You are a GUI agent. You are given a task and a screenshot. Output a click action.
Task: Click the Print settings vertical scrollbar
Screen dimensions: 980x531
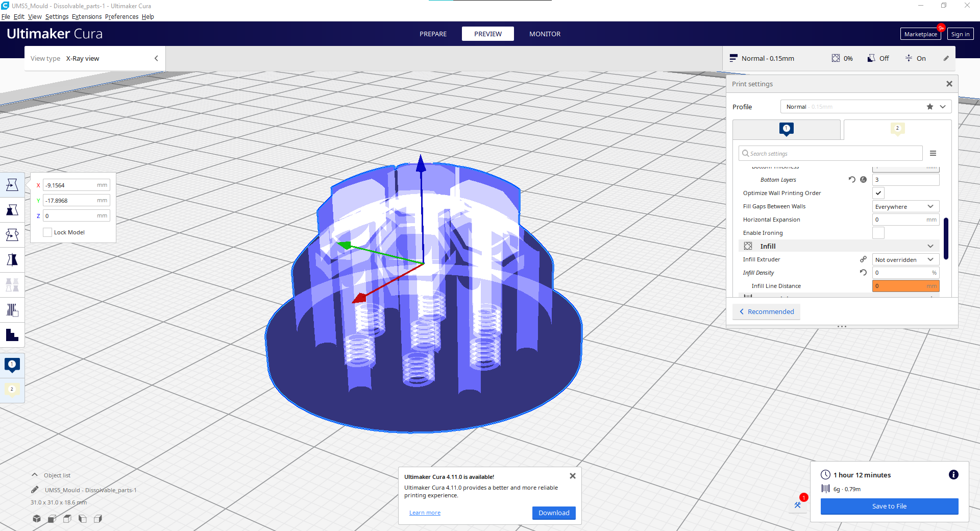pos(946,238)
